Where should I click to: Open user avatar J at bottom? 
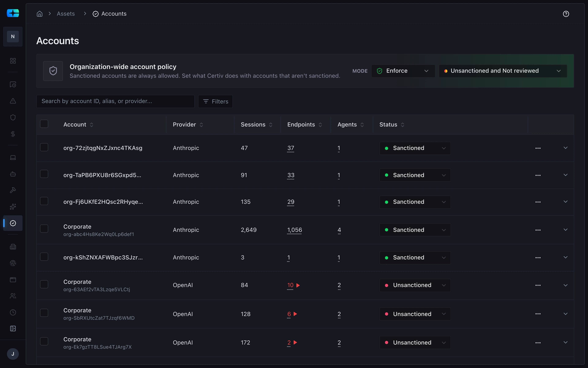[x=13, y=354]
